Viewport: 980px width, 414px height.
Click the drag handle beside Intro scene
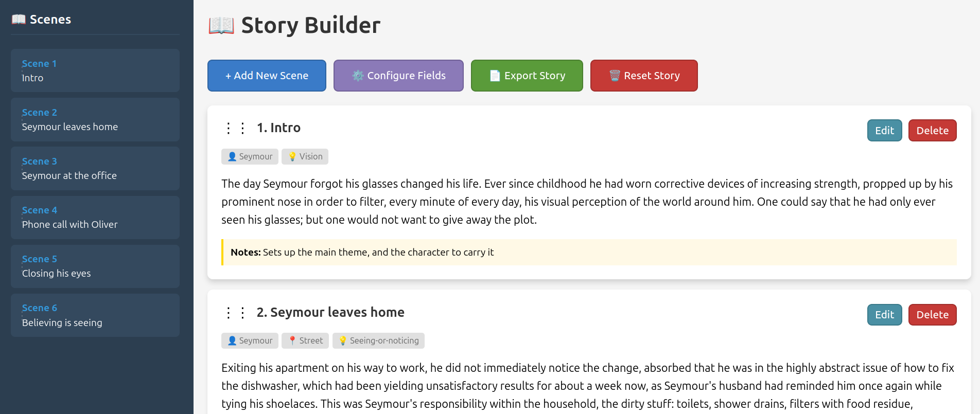pos(235,128)
